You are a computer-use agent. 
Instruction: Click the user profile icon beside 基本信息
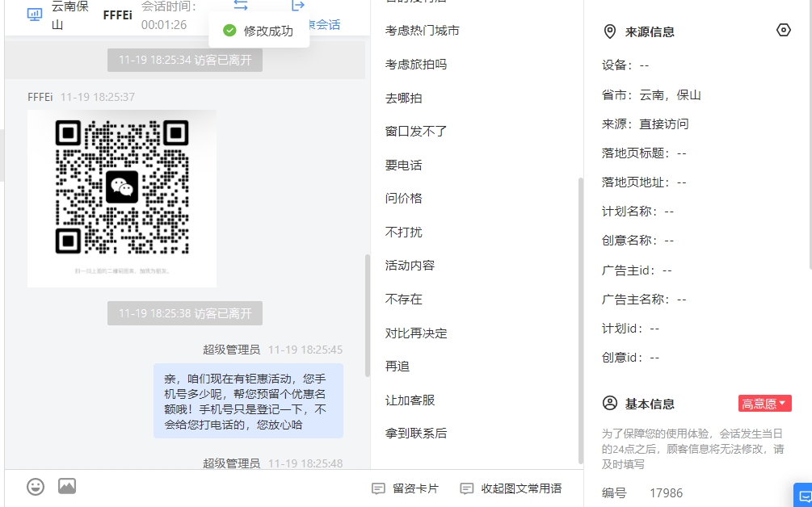(x=610, y=403)
